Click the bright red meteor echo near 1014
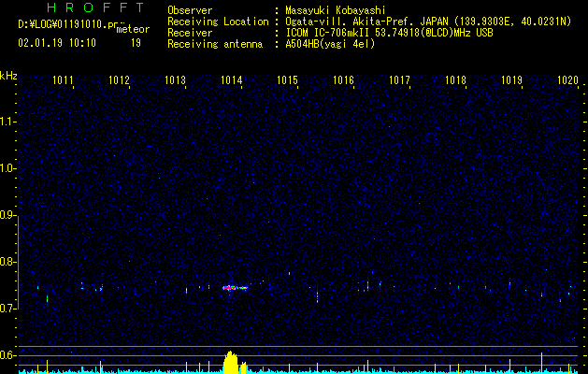 (x=235, y=288)
